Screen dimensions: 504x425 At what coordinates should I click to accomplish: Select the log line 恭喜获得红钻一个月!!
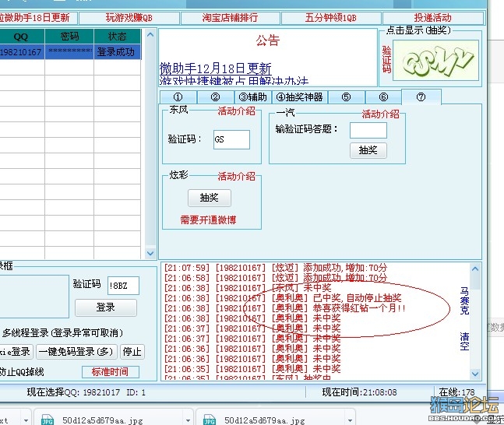285,308
